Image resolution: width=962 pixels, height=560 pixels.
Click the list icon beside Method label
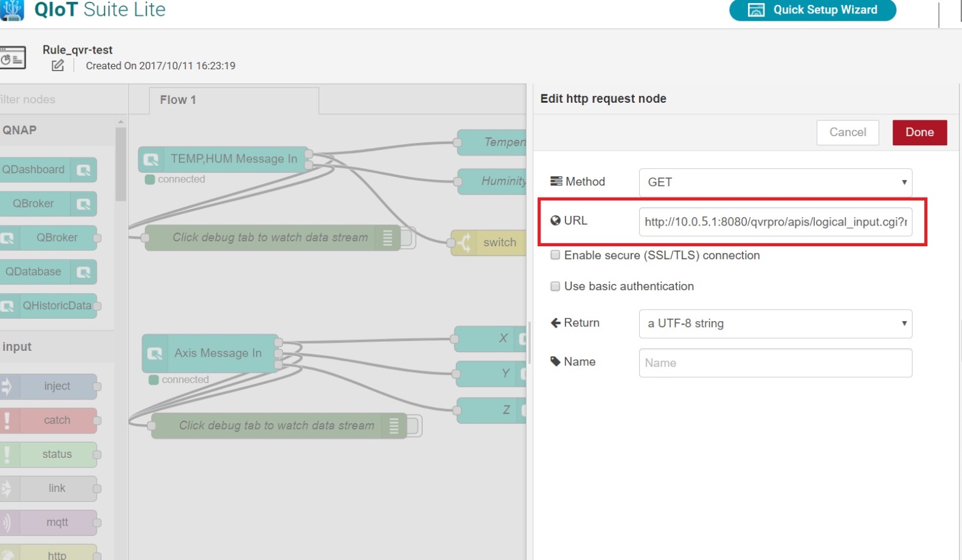point(556,181)
